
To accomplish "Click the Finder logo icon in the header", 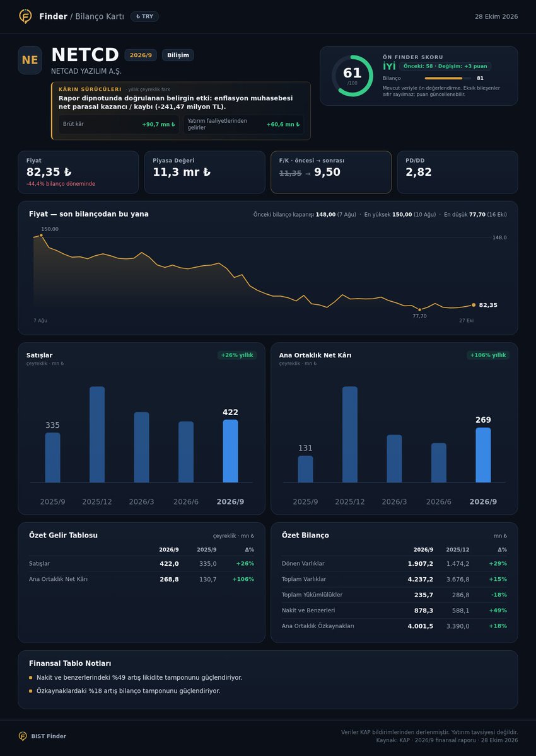I will pos(25,16).
